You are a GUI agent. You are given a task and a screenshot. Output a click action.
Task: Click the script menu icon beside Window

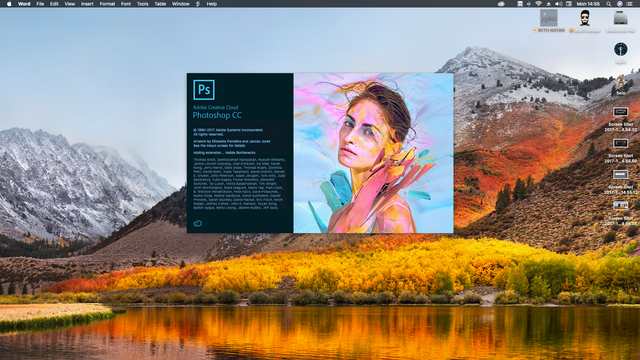[x=198, y=4]
